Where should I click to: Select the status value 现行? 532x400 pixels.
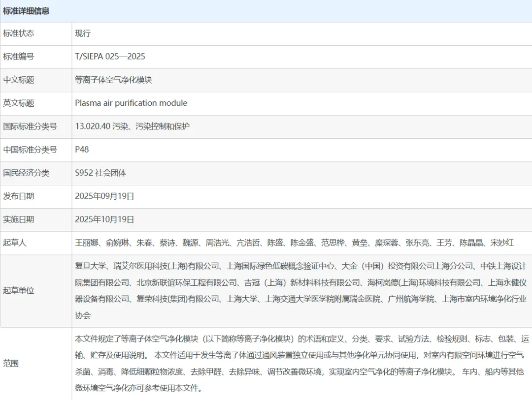83,33
